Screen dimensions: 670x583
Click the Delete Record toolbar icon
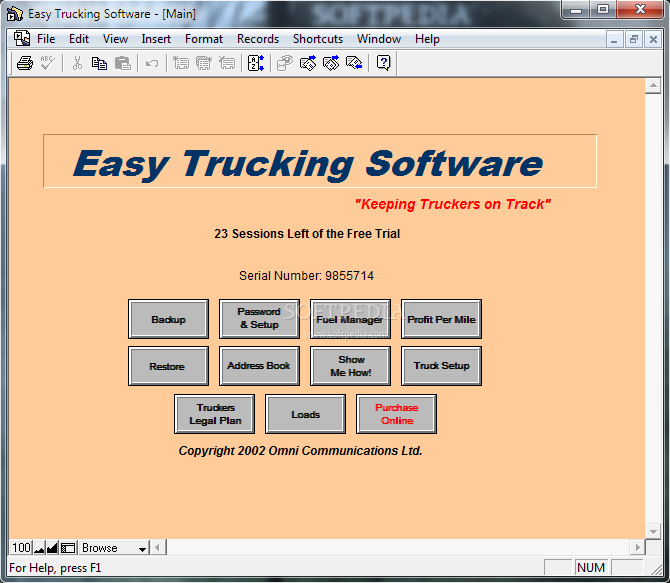(x=227, y=63)
